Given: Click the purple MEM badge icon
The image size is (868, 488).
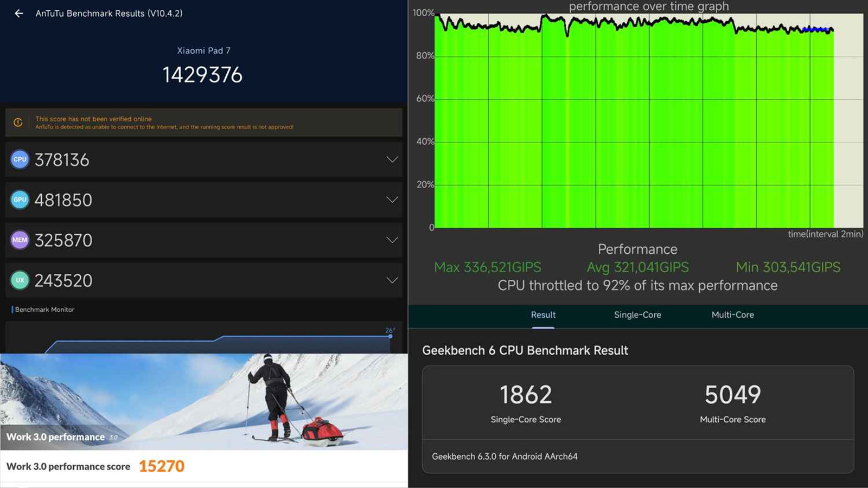Looking at the screenshot, I should pos(20,240).
